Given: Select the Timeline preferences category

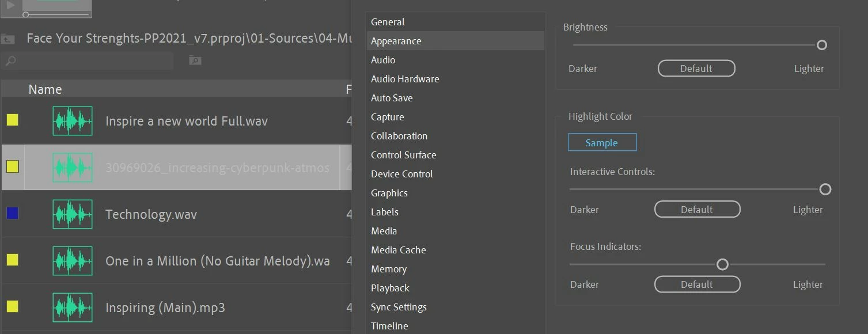Looking at the screenshot, I should 389,326.
